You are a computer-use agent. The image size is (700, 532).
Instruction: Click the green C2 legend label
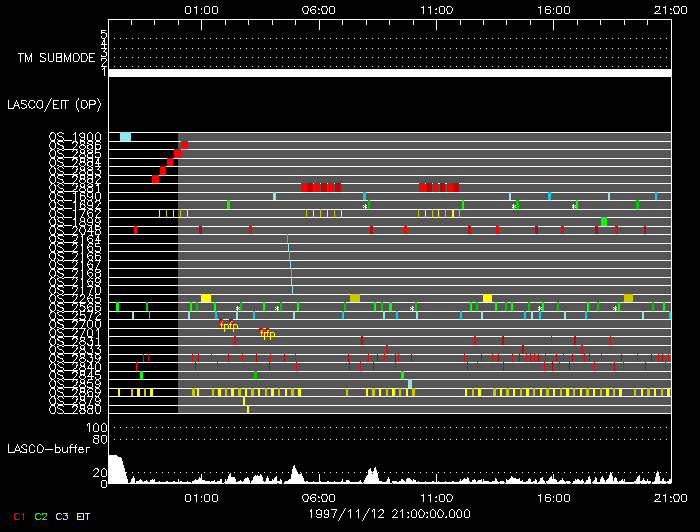[41, 516]
